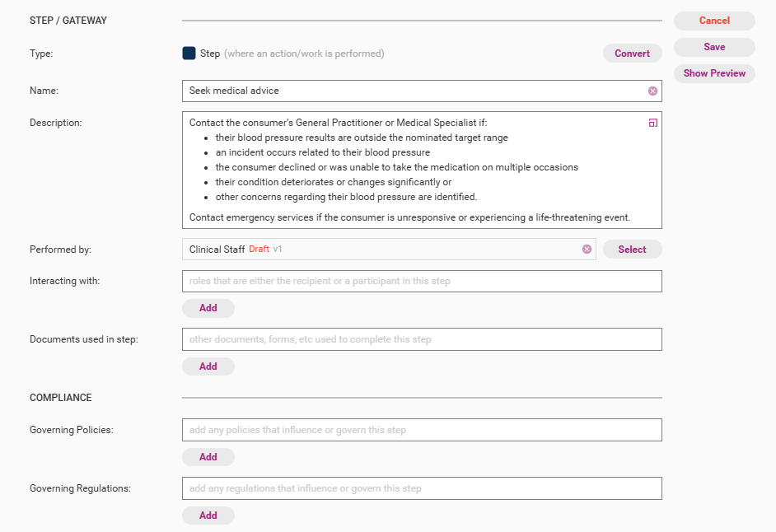Click the Clinical Staff Performed by field
The height and width of the screenshot is (532, 776).
(x=379, y=250)
